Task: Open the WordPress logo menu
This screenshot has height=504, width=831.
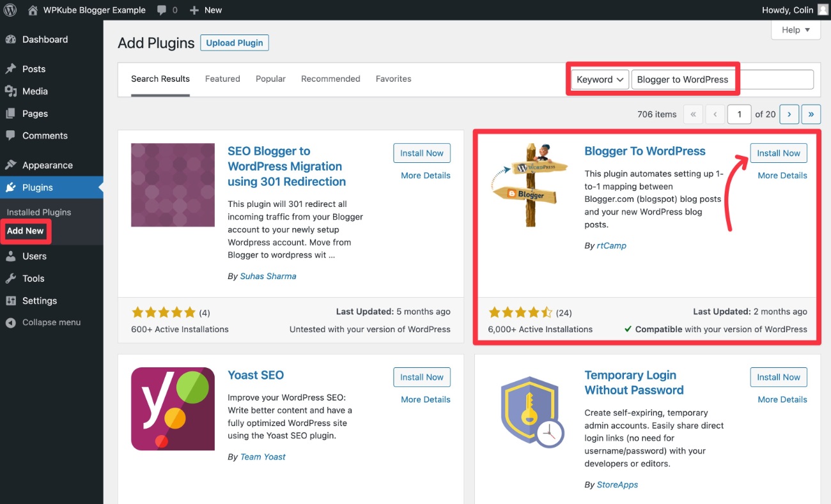Action: (x=10, y=10)
